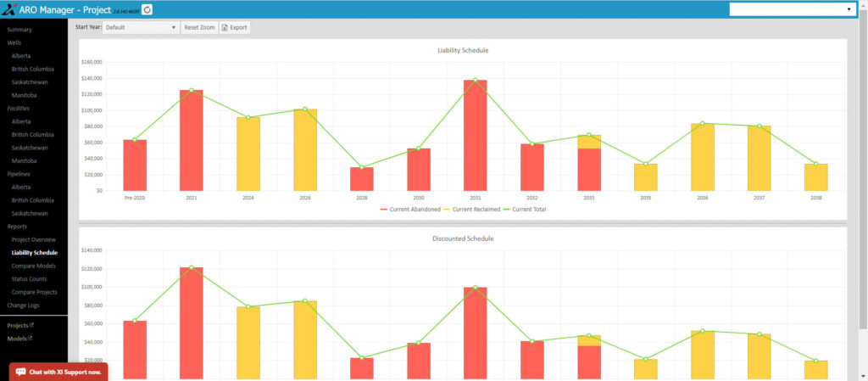This screenshot has width=868, height=381.
Task: Go to Models link in sidebar
Action: (17, 339)
